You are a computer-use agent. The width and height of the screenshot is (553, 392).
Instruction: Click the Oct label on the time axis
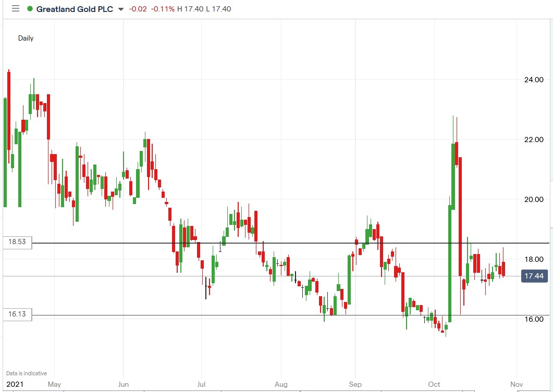click(x=434, y=384)
